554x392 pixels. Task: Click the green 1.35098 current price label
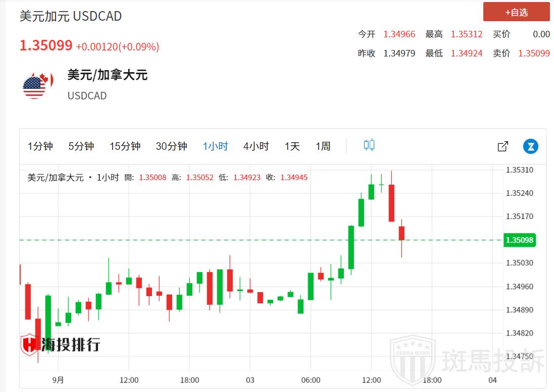(518, 240)
